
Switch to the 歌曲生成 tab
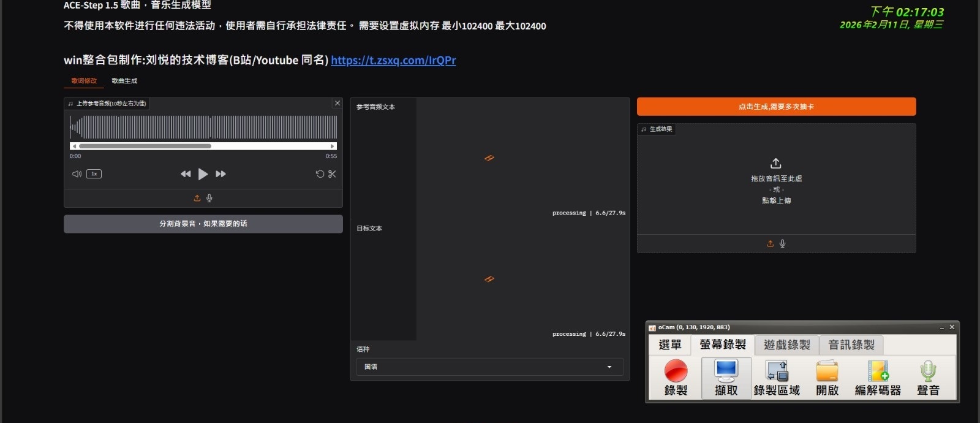pos(124,81)
